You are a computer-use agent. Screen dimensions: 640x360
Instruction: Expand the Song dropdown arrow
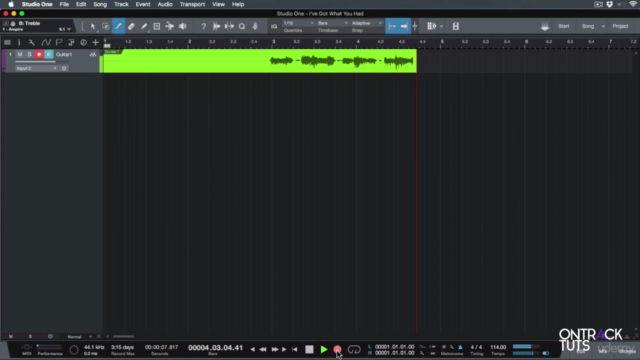pos(603,27)
